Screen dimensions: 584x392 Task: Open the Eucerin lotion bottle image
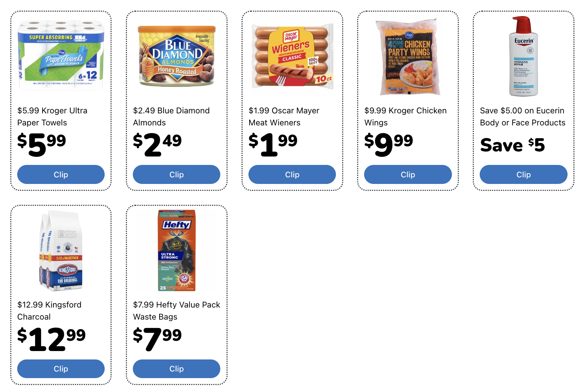pyautogui.click(x=524, y=56)
